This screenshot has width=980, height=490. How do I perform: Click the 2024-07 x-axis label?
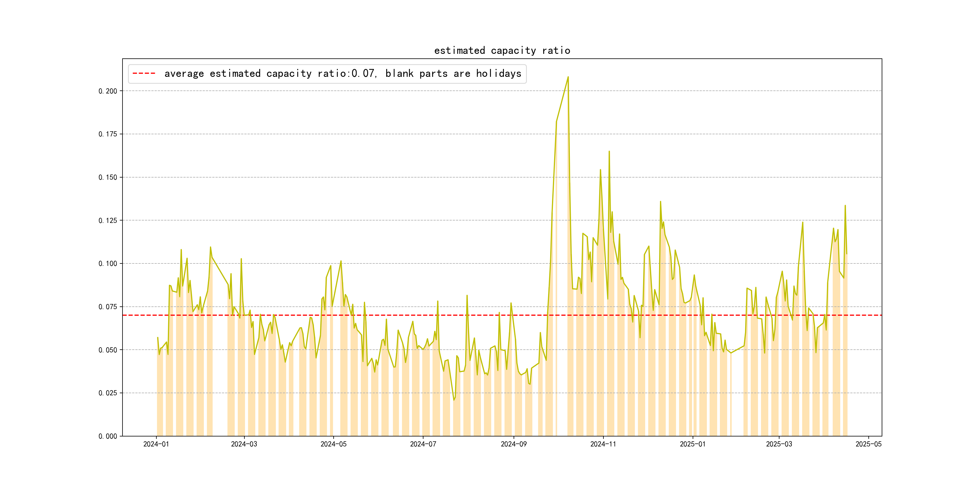(423, 444)
